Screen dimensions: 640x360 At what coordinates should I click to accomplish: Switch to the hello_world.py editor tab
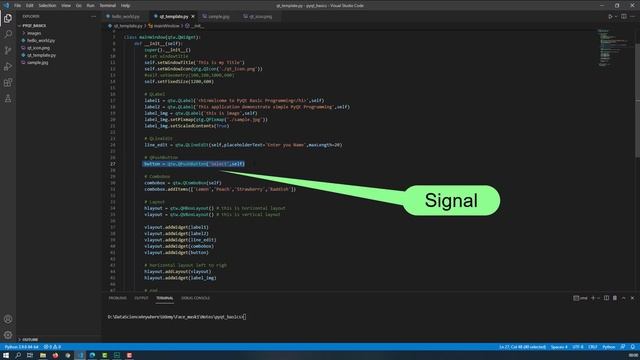point(125,16)
